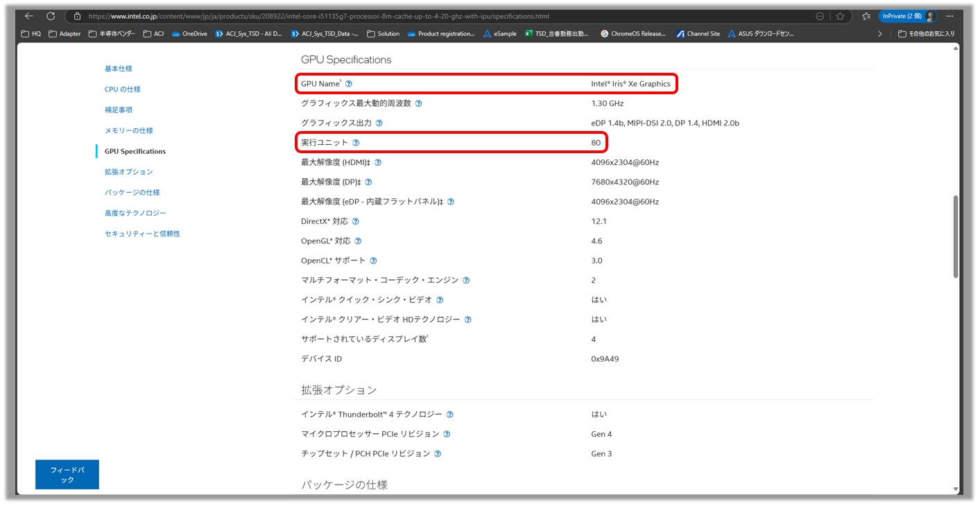This screenshot has height=506, width=980.
Task: Select eDP 1.4b, MIPI-DSI 2.0 output value
Action: point(665,123)
